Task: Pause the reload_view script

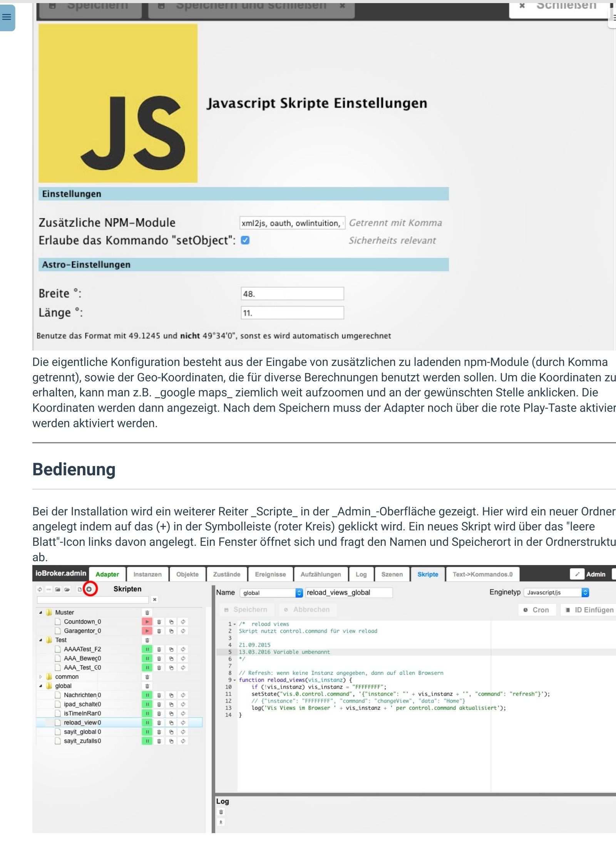Action: tap(147, 723)
